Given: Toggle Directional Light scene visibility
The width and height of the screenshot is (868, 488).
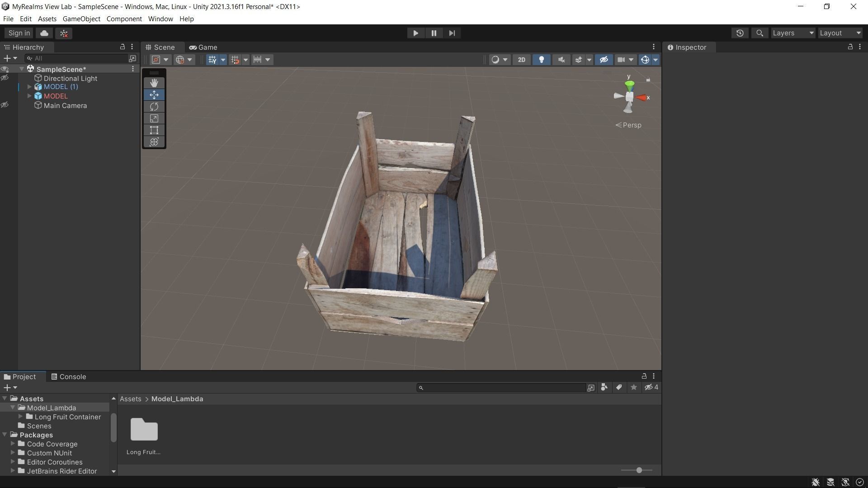Looking at the screenshot, I should (5, 78).
